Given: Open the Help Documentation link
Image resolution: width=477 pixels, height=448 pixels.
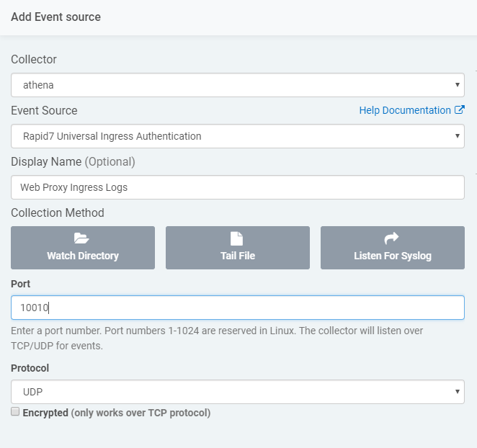Looking at the screenshot, I should [405, 110].
